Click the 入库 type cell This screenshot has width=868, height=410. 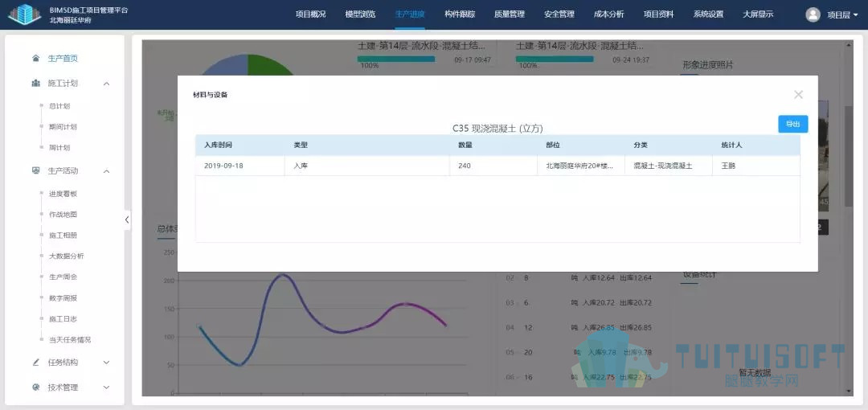coord(367,166)
